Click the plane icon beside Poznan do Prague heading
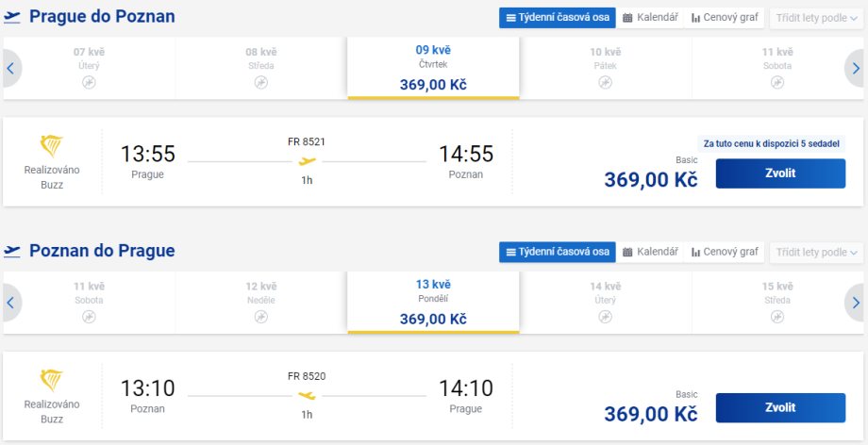The width and height of the screenshot is (868, 445). point(12,251)
